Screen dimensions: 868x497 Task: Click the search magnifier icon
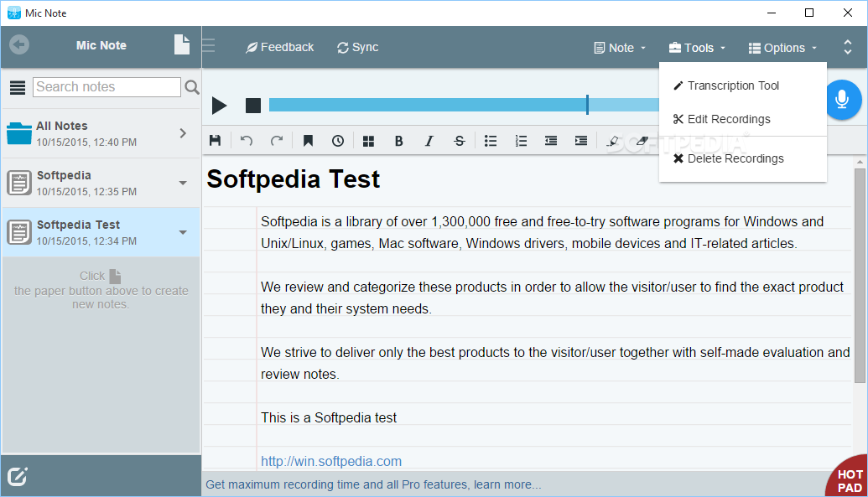click(191, 87)
